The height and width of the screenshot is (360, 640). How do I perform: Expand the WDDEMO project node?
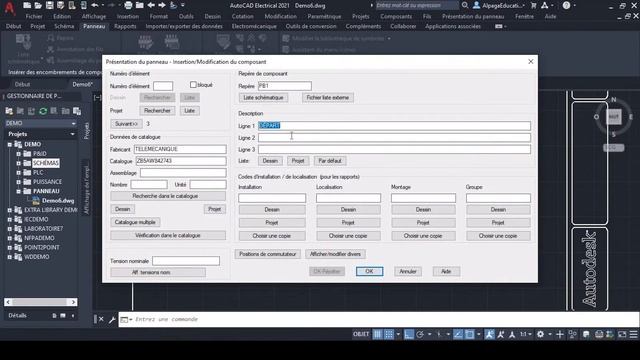(10, 257)
